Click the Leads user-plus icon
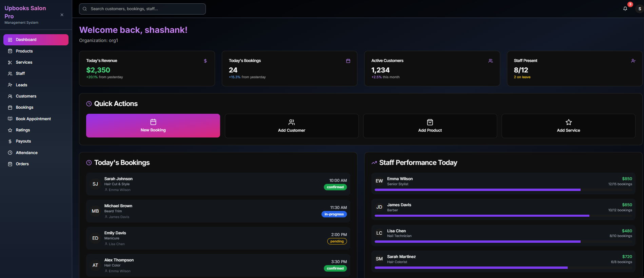Viewport: 644px width, 278px height. coord(10,85)
